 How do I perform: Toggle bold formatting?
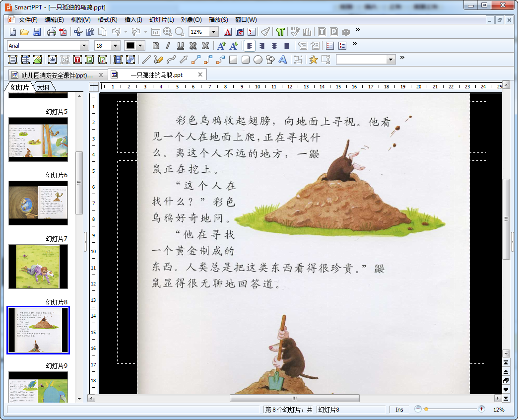(x=156, y=46)
